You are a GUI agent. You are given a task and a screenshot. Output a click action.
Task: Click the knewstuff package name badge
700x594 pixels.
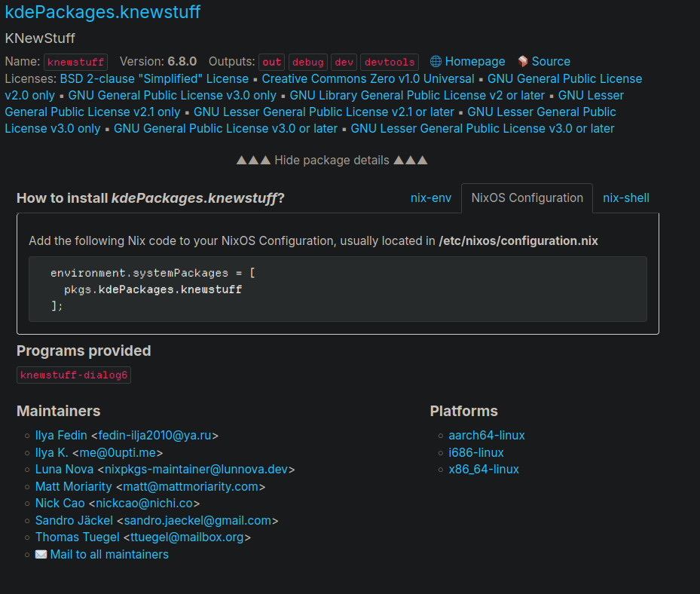(x=75, y=62)
